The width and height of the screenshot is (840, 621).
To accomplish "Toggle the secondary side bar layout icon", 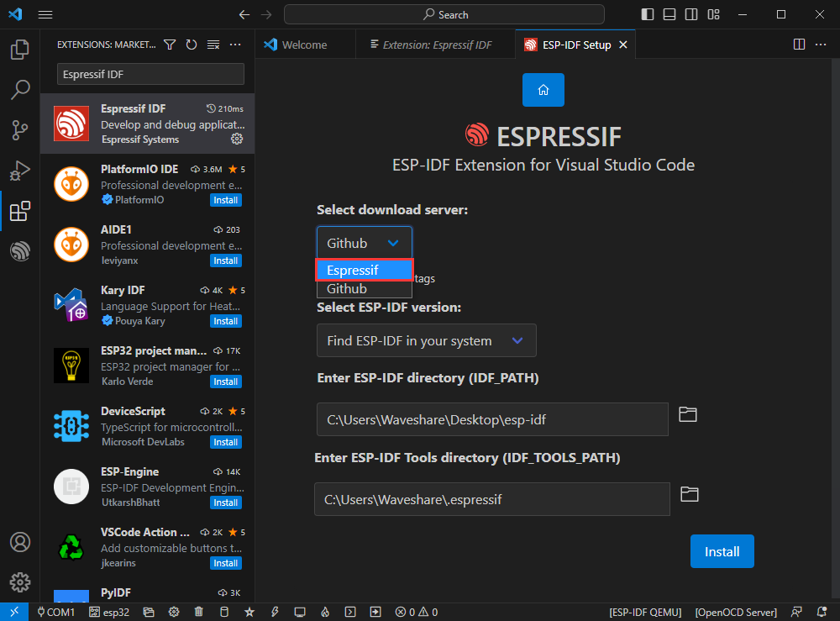I will 691,14.
